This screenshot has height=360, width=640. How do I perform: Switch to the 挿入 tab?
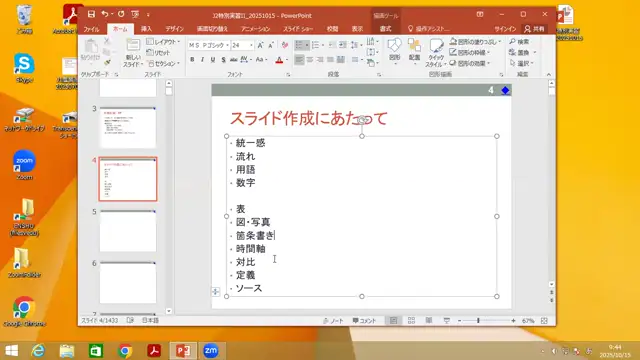(146, 29)
